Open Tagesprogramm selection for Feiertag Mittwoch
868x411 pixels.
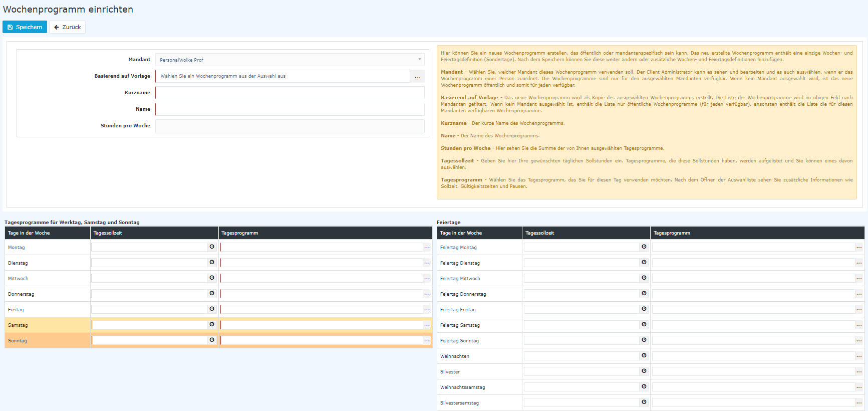[x=859, y=278]
